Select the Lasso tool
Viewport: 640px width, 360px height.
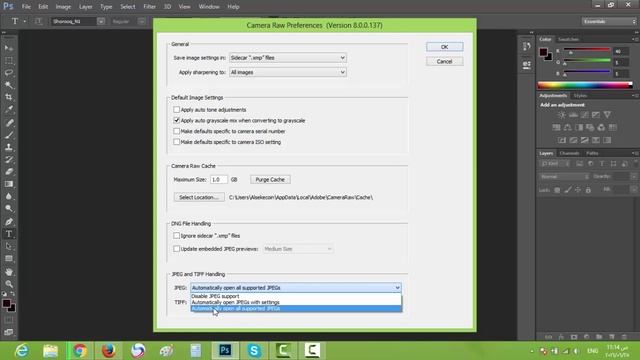click(x=9, y=73)
